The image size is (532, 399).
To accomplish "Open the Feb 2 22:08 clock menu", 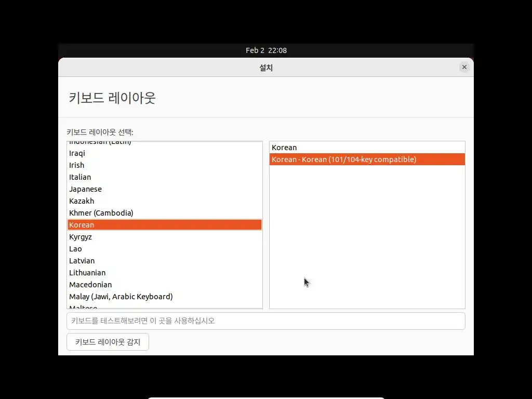I will [x=266, y=50].
